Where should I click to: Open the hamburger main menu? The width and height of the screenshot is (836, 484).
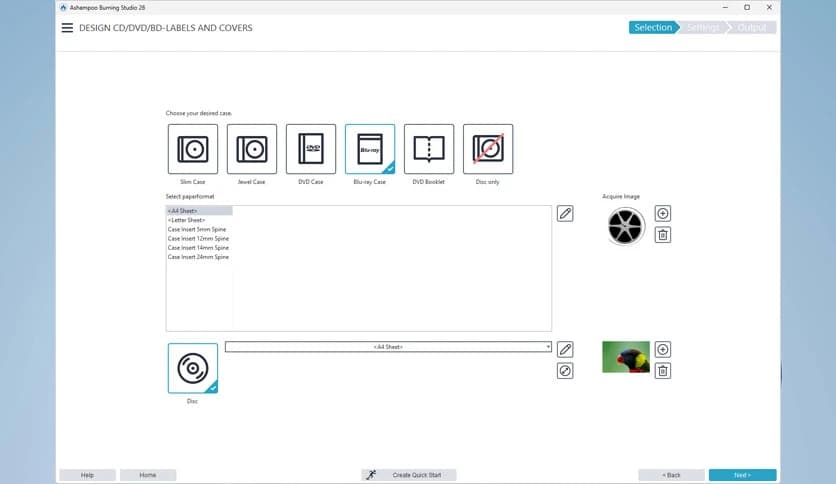point(67,28)
